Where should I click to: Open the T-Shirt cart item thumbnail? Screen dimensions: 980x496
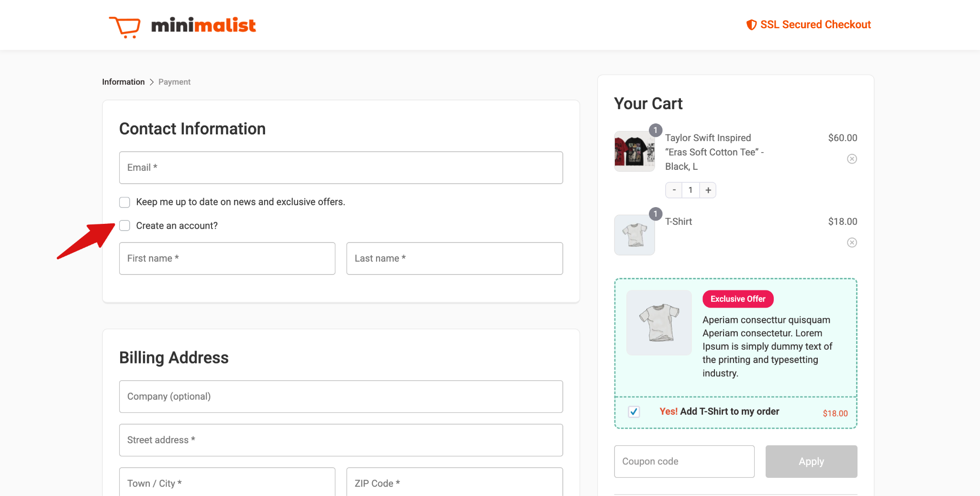click(x=635, y=235)
